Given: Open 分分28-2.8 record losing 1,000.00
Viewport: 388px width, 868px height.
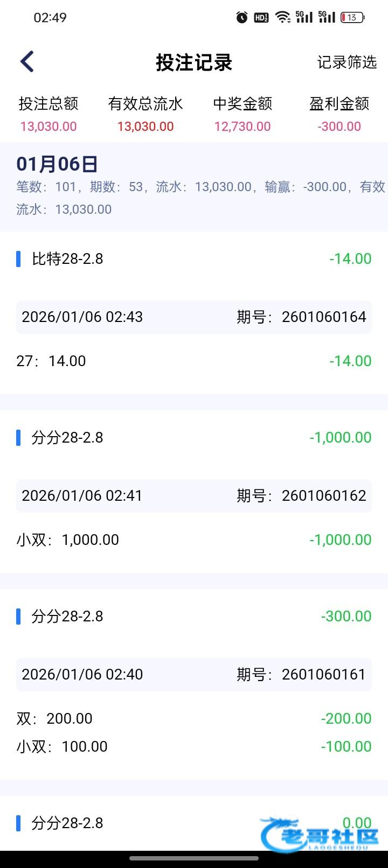Looking at the screenshot, I should (x=67, y=438).
